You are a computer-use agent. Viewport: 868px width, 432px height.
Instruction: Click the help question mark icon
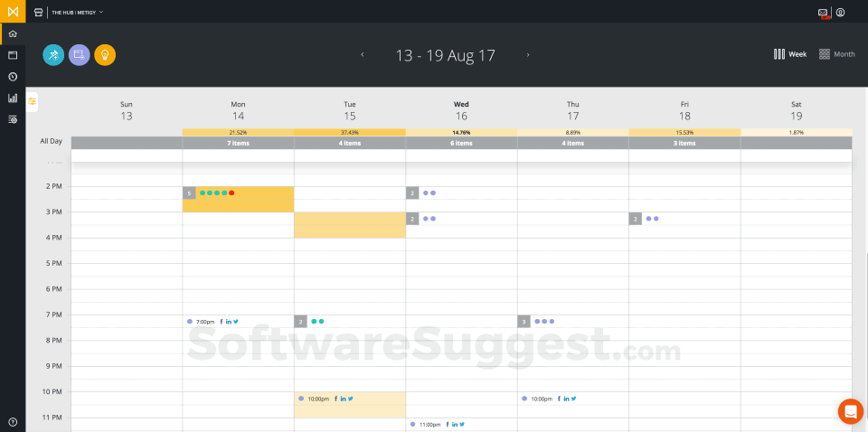point(13,422)
